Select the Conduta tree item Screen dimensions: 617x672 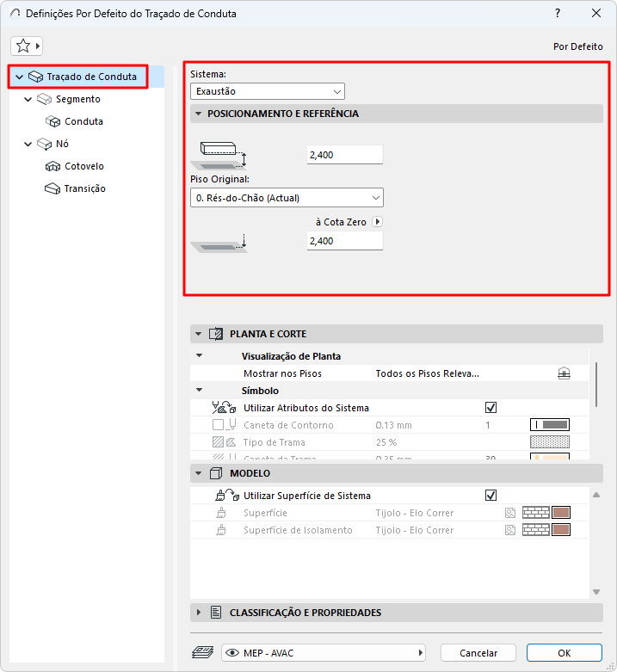[83, 121]
